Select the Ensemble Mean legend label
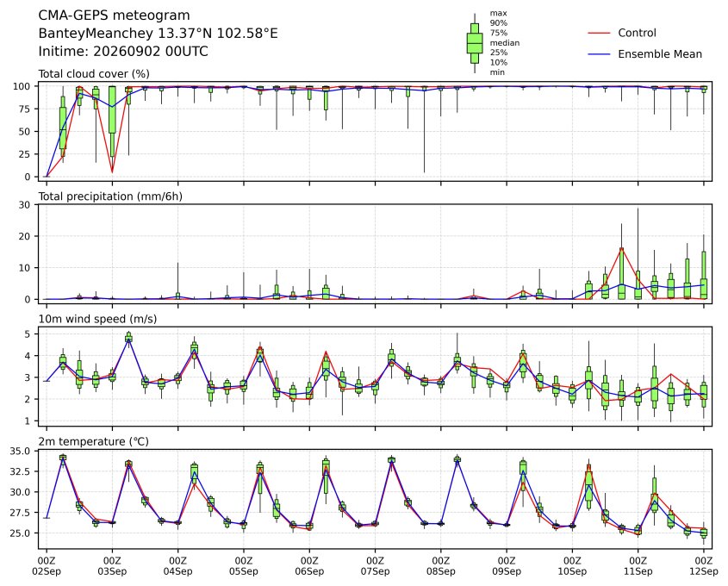This screenshot has height=586, width=728. 660,54
